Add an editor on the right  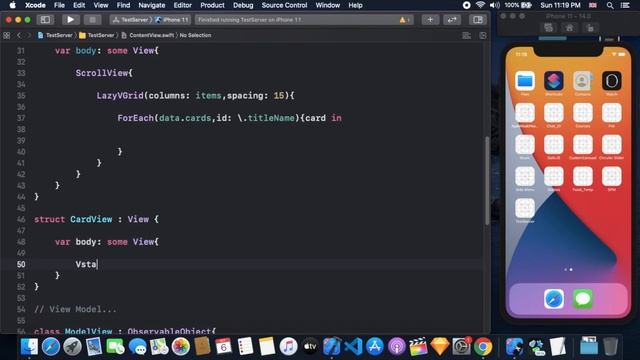coord(483,36)
